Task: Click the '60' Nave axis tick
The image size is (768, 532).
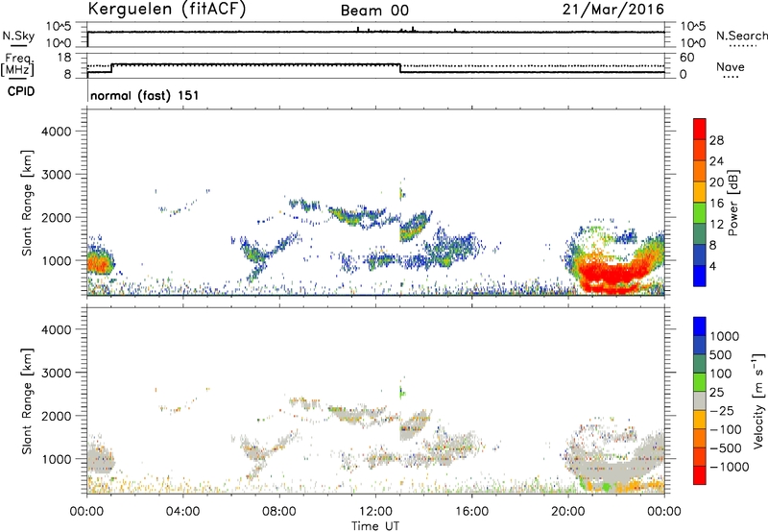Action: pyautogui.click(x=686, y=58)
